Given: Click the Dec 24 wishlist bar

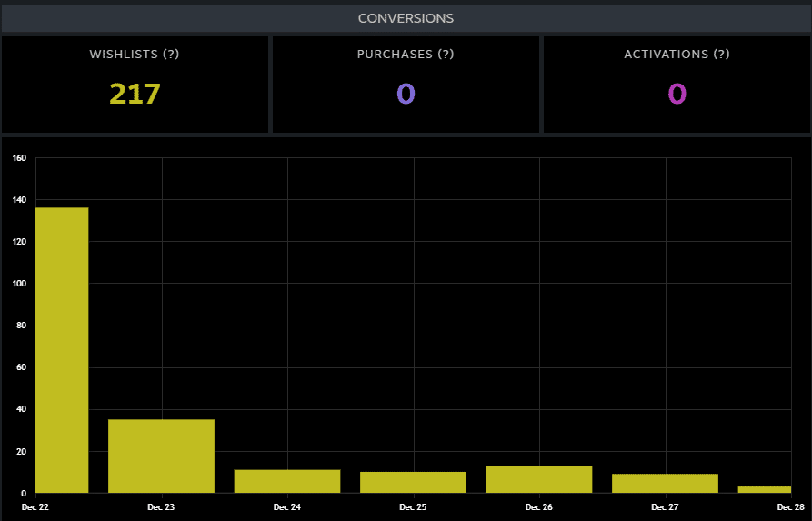Looking at the screenshot, I should coord(287,481).
